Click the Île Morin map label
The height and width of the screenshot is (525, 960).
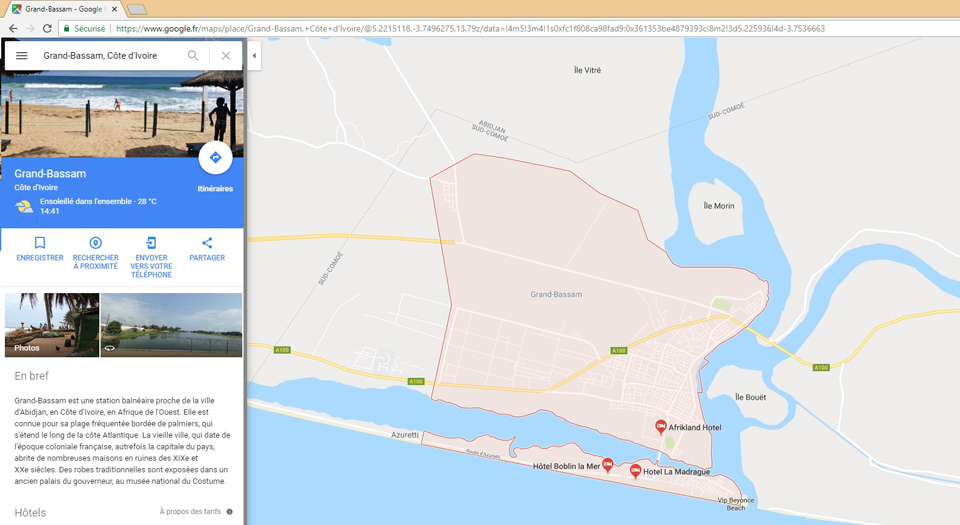(719, 206)
